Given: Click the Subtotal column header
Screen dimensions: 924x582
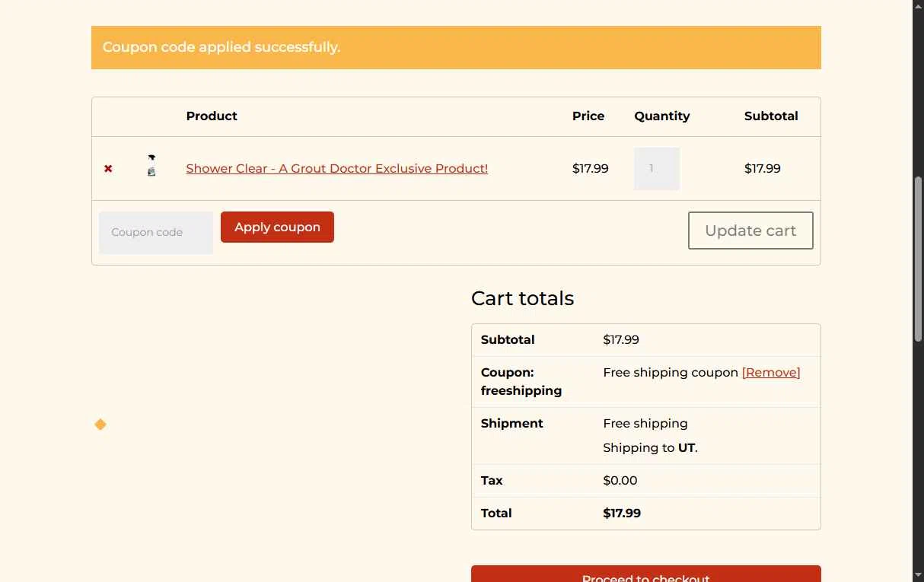Looking at the screenshot, I should click(771, 116).
